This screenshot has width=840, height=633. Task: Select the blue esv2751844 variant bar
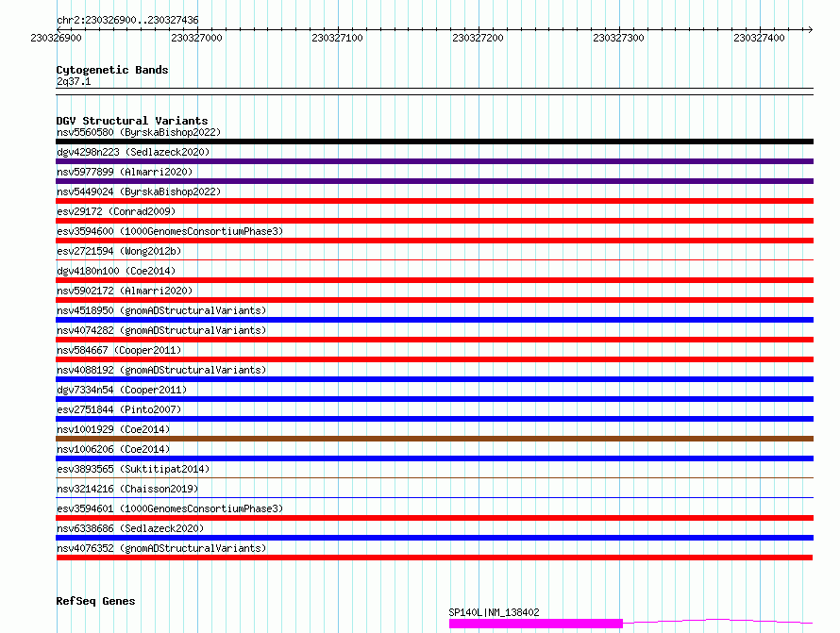pos(434,419)
